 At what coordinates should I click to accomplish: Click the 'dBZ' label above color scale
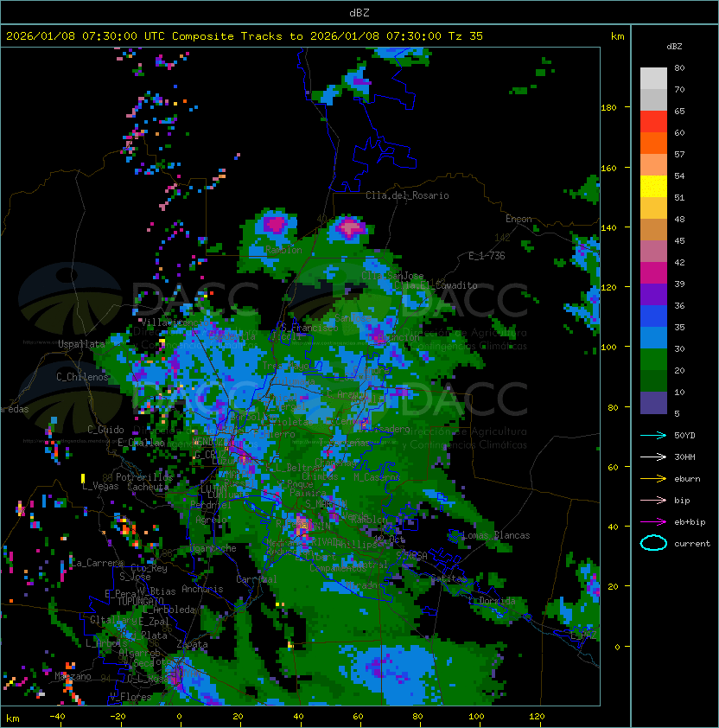pos(674,47)
